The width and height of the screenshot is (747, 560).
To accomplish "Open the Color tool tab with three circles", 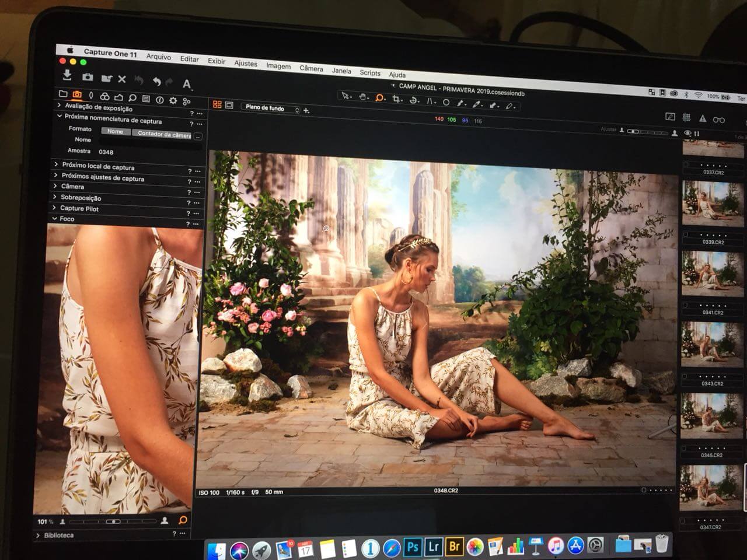I will tap(104, 96).
